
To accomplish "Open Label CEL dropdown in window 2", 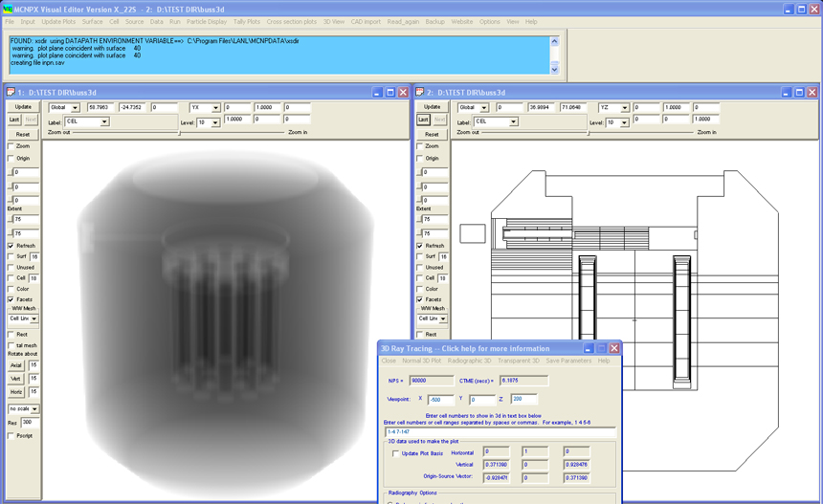I will pos(513,121).
